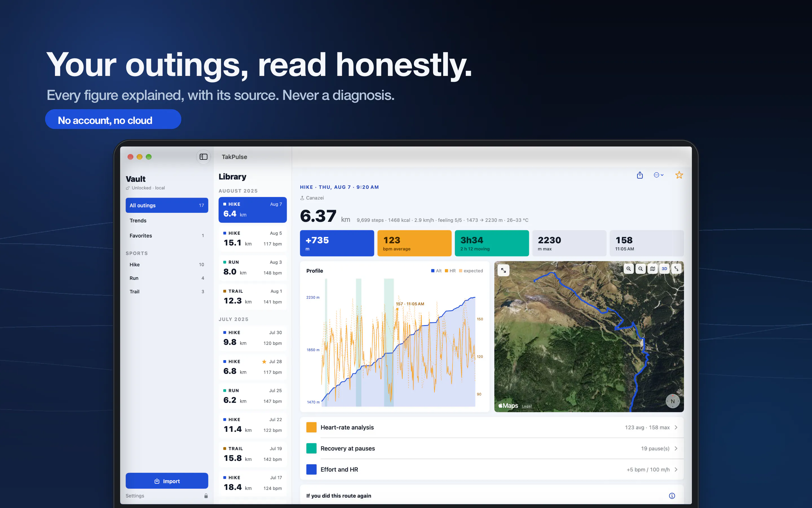
Task: Click the orange Heart-rate analysis swatch
Action: (x=311, y=427)
